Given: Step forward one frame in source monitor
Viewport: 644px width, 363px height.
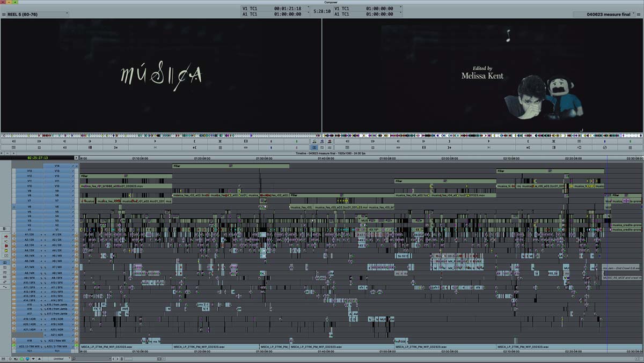Looking at the screenshot, I should pyautogui.click(x=90, y=140).
